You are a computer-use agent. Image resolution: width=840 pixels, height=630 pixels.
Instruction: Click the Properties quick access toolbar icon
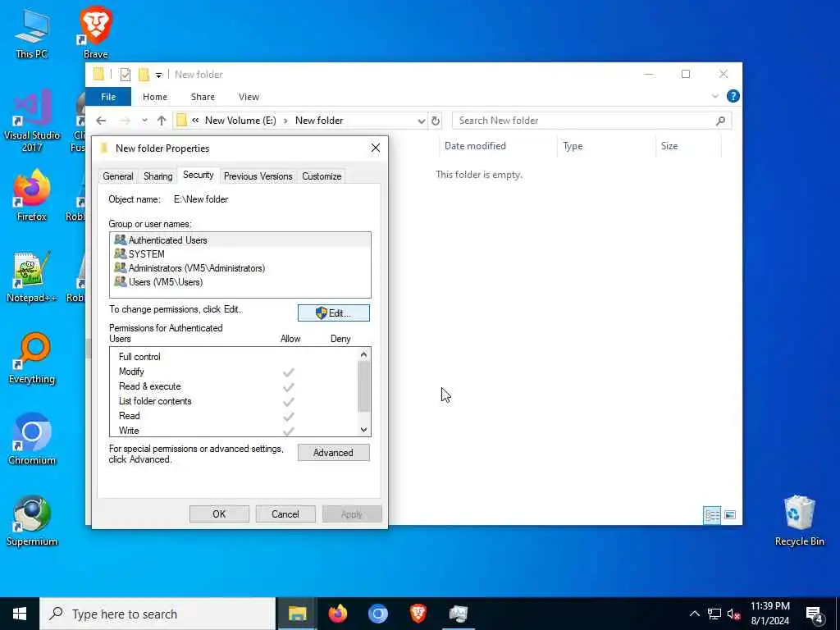coord(126,75)
